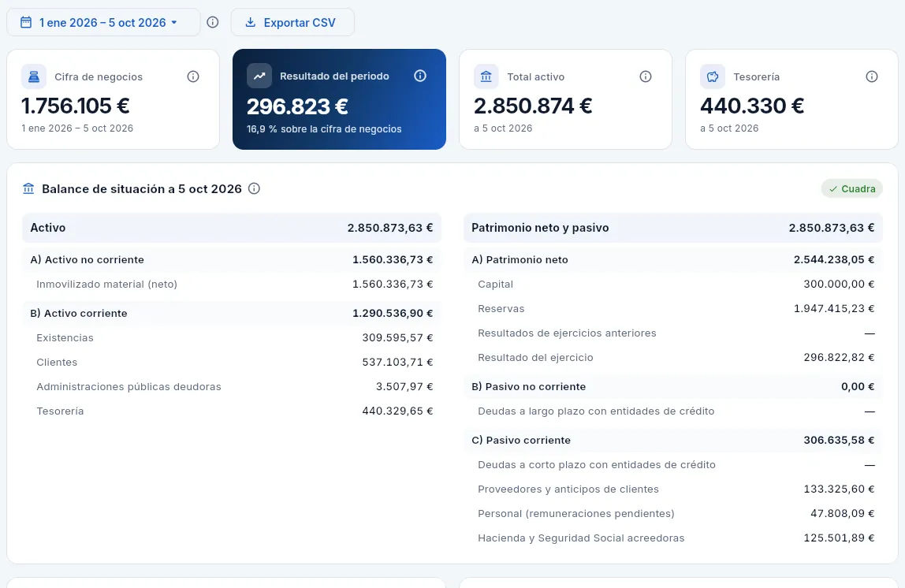Select the B) Pasivo no corriente row
The height and width of the screenshot is (588, 905).
[673, 387]
